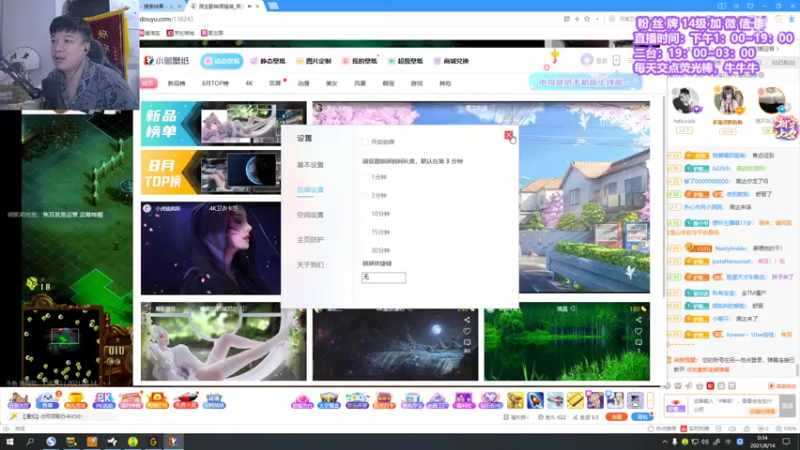Screen dimensions: 800x450
Task: Open the 超级壁纸 section
Action: (x=406, y=61)
